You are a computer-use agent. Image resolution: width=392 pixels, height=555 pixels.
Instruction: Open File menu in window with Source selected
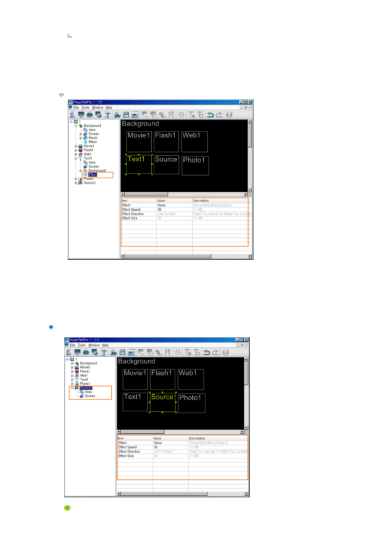(x=72, y=345)
